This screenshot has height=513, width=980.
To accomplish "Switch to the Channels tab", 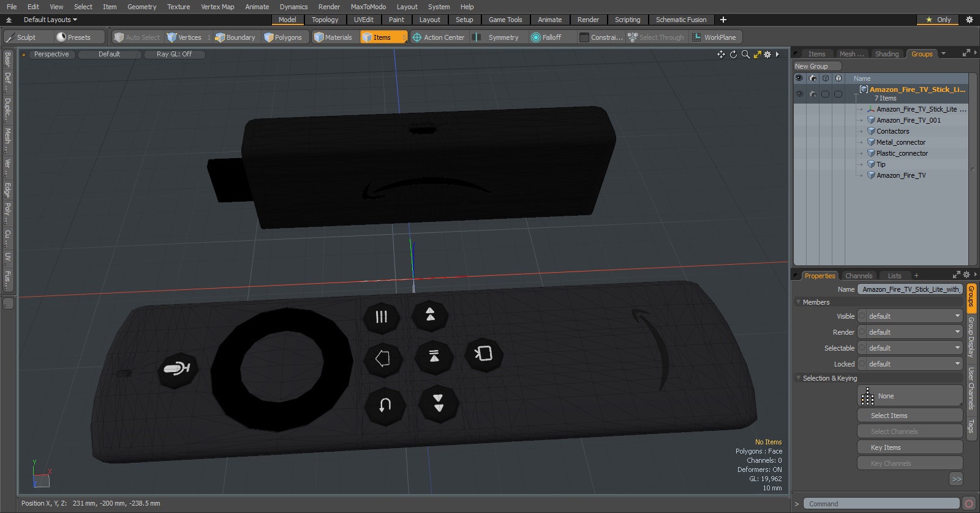I will [859, 276].
